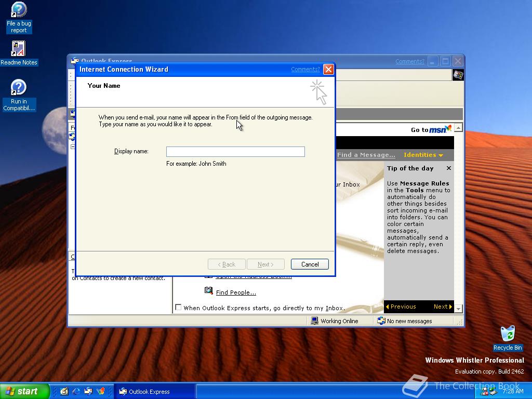
Task: Open the Recycle Bin icon
Action: pos(508,338)
